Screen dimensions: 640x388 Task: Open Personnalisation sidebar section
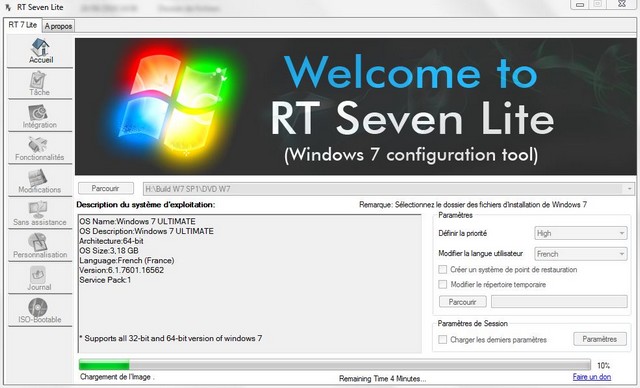coord(40,246)
